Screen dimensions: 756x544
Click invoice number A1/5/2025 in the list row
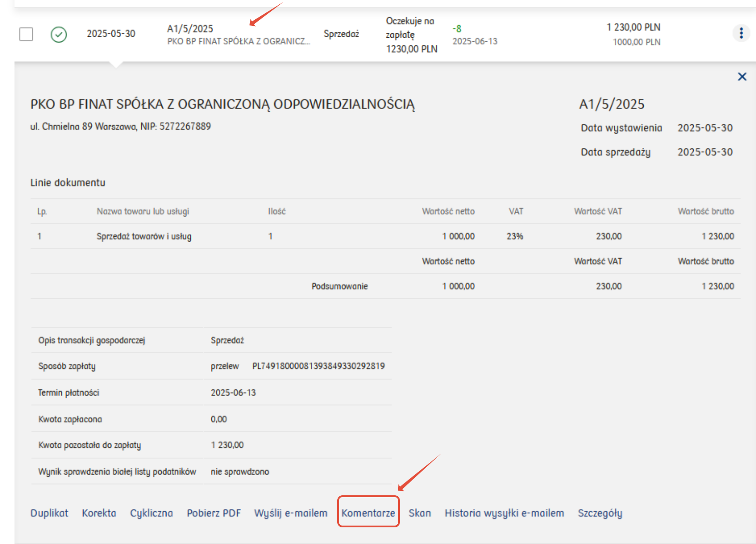click(190, 29)
